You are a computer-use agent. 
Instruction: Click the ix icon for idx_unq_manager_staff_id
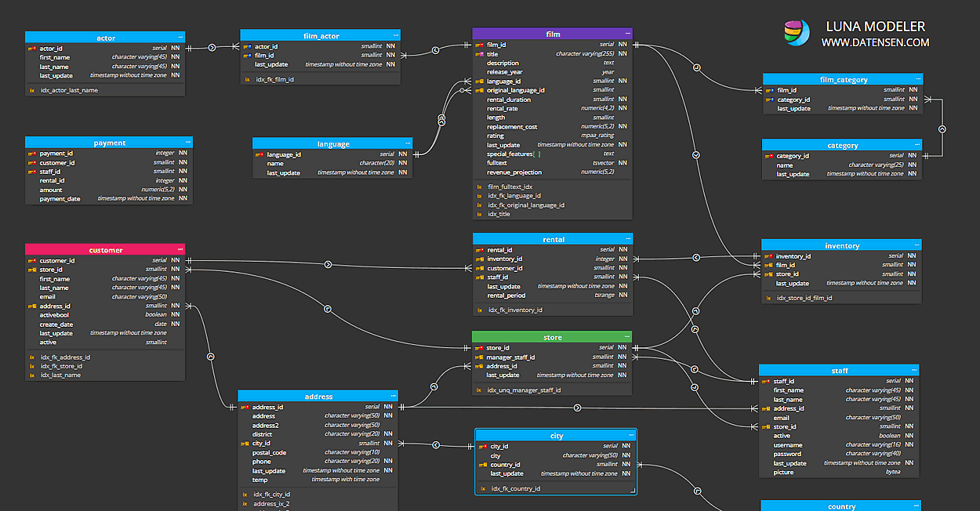(480, 389)
